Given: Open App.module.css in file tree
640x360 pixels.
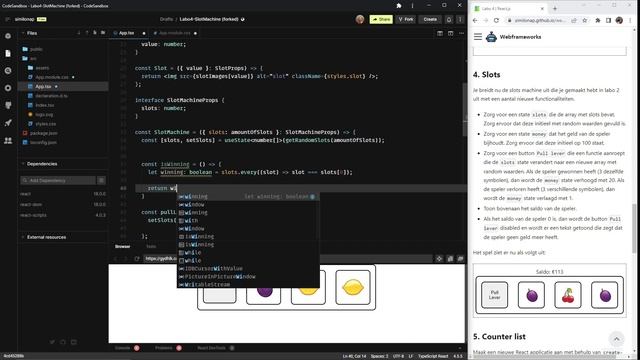Looking at the screenshot, I should tap(52, 77).
